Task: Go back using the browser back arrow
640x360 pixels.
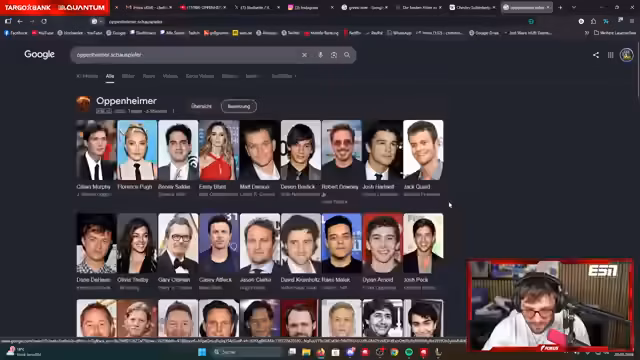Action: (x=20, y=21)
